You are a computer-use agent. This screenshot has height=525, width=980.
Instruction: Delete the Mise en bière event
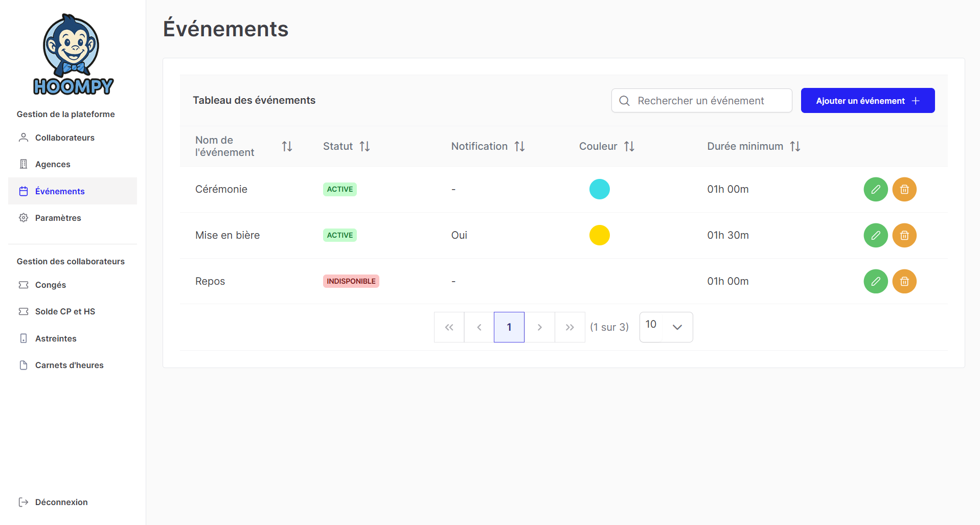pos(904,235)
